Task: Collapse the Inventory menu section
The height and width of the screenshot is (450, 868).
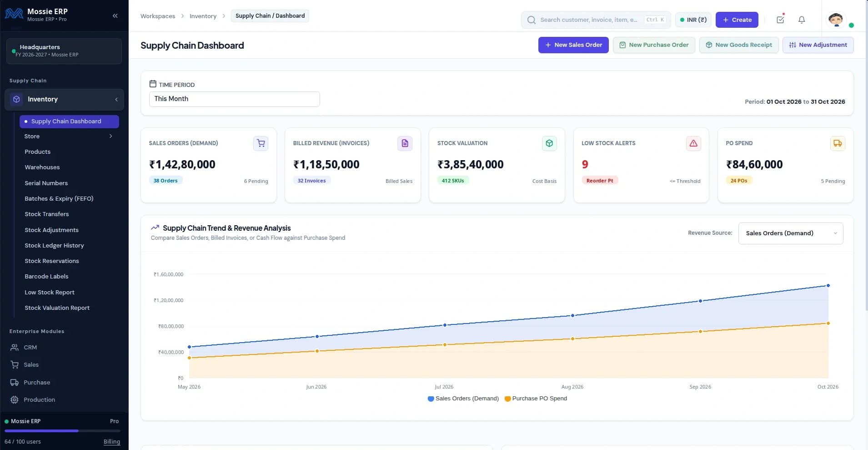Action: pyautogui.click(x=116, y=99)
